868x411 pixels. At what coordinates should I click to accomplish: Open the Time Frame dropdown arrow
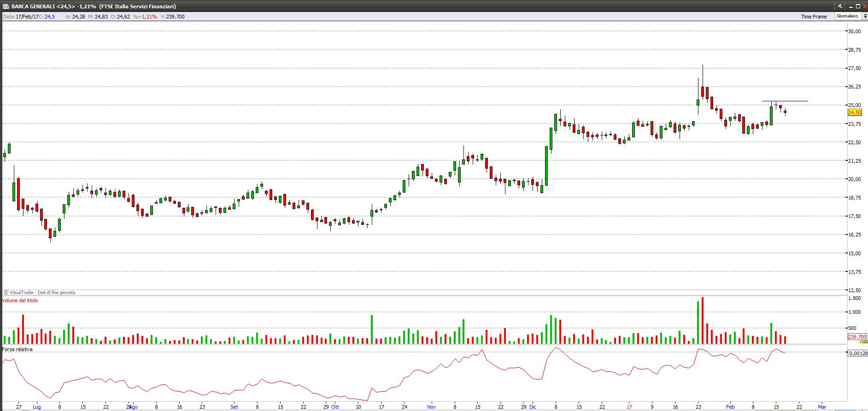865,16
